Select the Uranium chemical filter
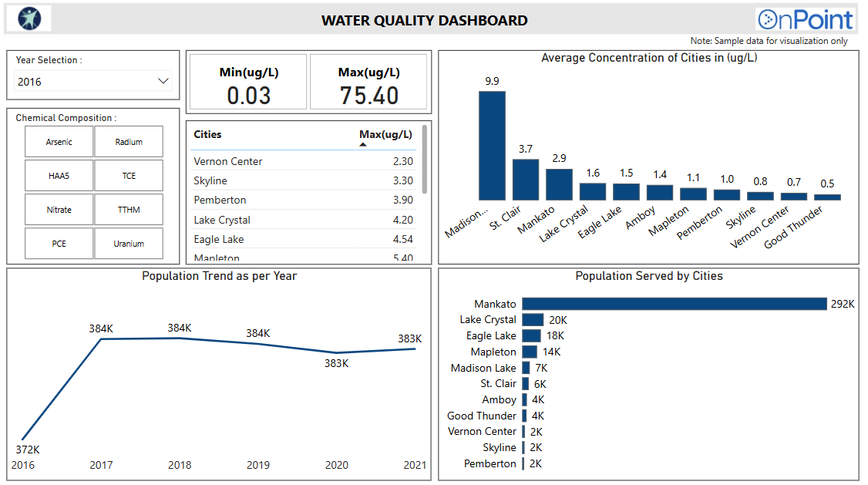Image resolution: width=868 pixels, height=485 pixels. [x=129, y=244]
